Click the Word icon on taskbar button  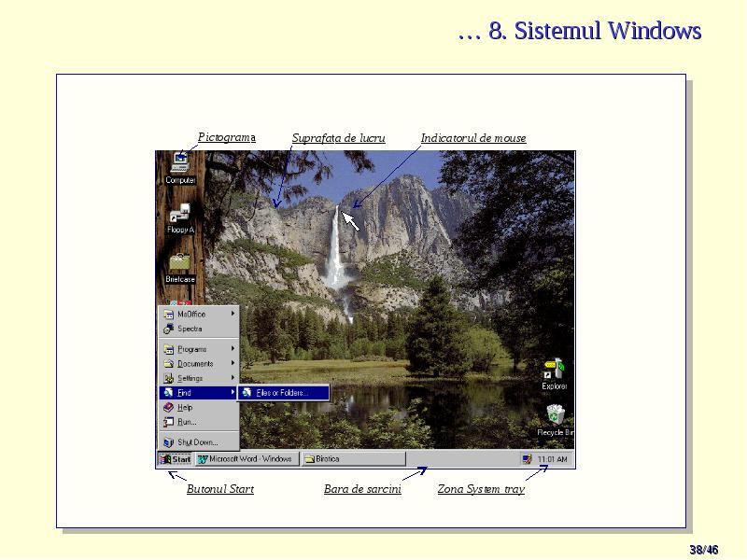(203, 459)
